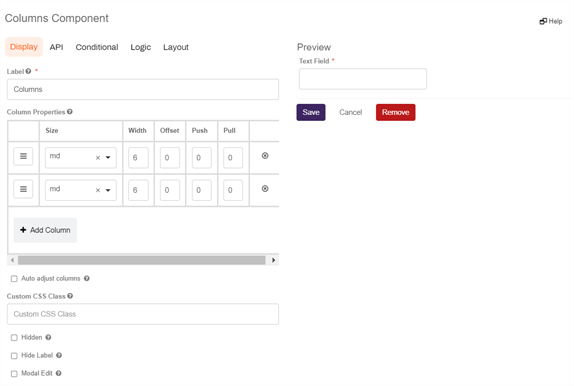Screen dimensions: 574x386
Task: Click the Pull column header
Action: (230, 130)
